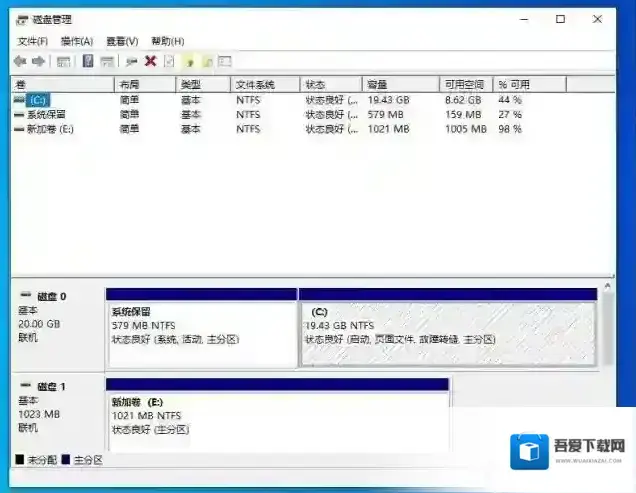Click the 19.43 GB capacity cell
This screenshot has height=493, width=636.
click(389, 100)
